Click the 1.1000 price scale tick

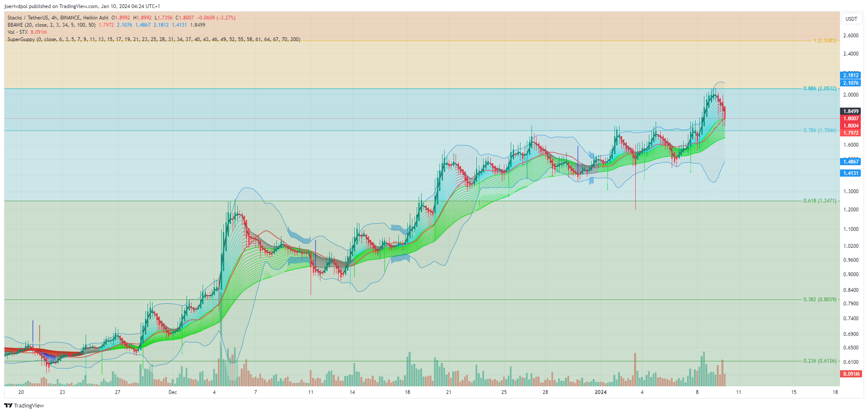click(x=851, y=229)
